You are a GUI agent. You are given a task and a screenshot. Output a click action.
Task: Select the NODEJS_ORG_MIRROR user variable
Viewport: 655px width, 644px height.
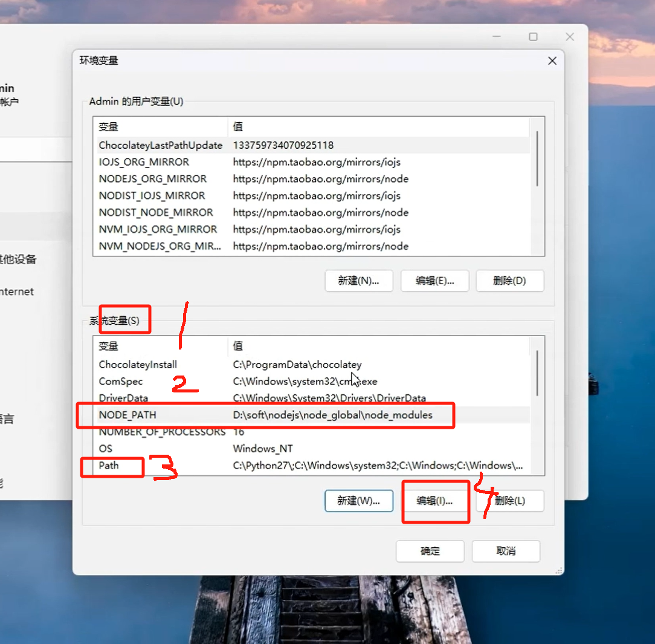[313, 179]
